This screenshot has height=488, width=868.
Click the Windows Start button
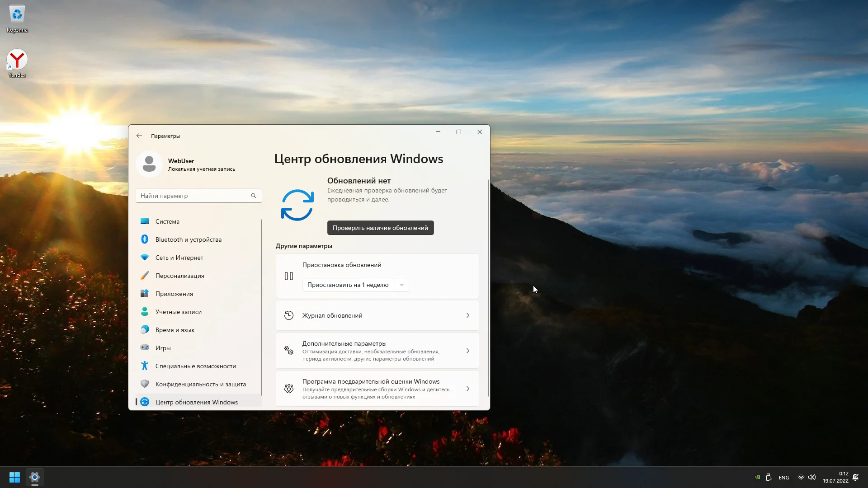(14, 477)
